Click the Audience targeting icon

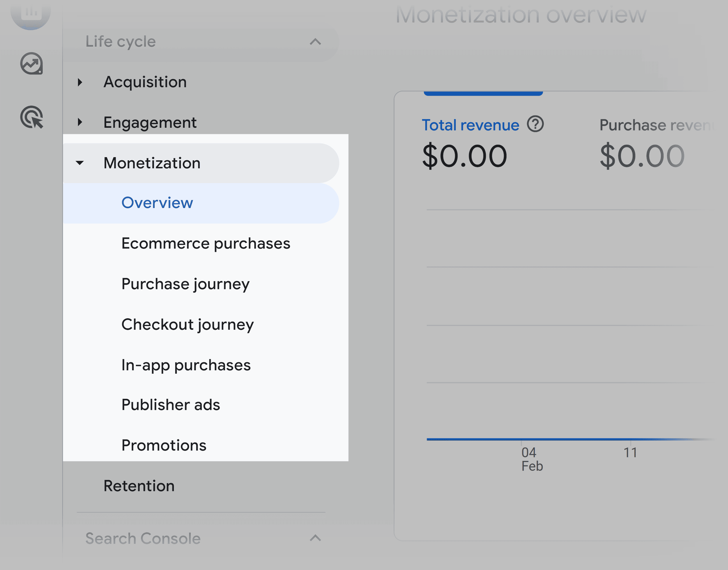pyautogui.click(x=31, y=116)
